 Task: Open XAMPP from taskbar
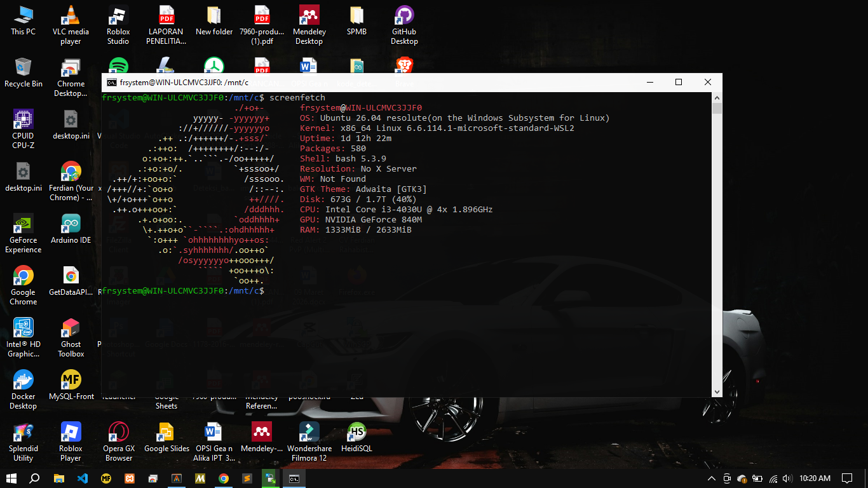pos(130,478)
